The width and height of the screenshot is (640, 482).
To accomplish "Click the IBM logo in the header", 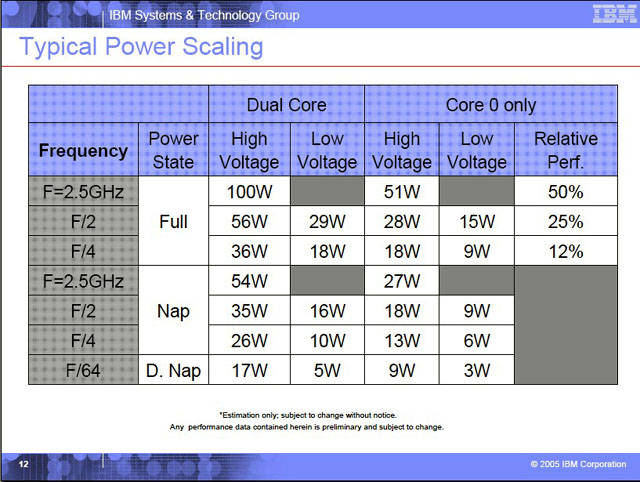I will [x=609, y=13].
